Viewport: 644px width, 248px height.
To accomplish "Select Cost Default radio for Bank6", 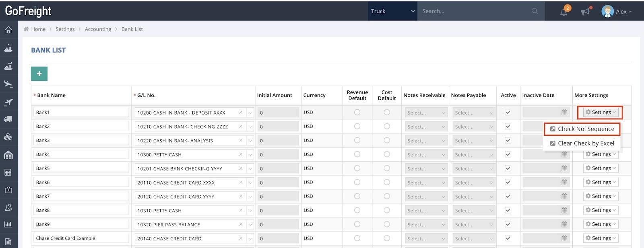I will tap(387, 182).
